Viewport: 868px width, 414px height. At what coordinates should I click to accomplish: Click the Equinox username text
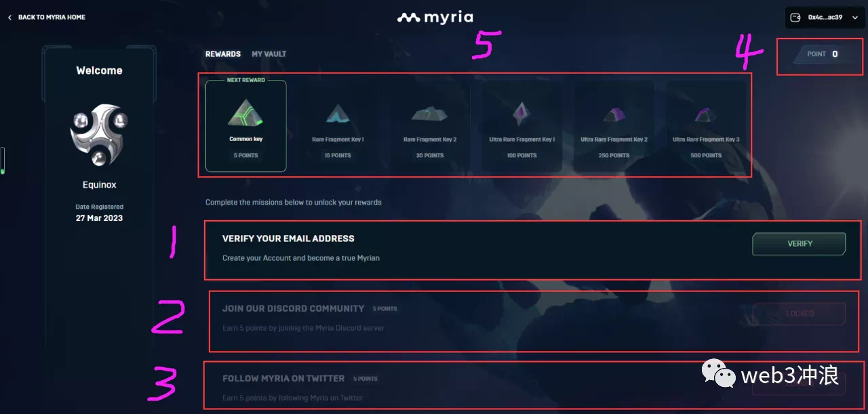point(99,185)
